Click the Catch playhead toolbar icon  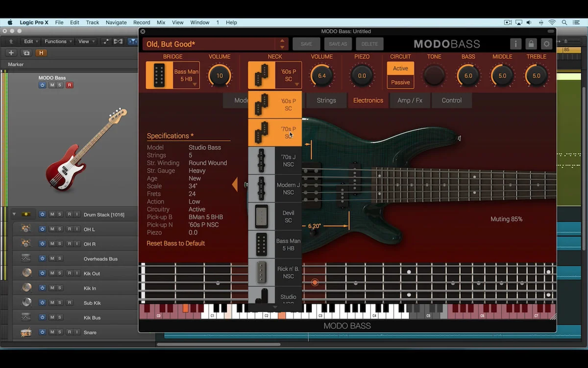coord(132,42)
